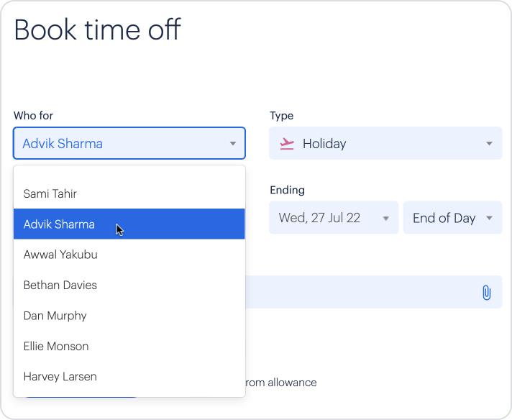Open the Type dropdown set to Holiday
This screenshot has width=512, height=420.
tap(385, 143)
